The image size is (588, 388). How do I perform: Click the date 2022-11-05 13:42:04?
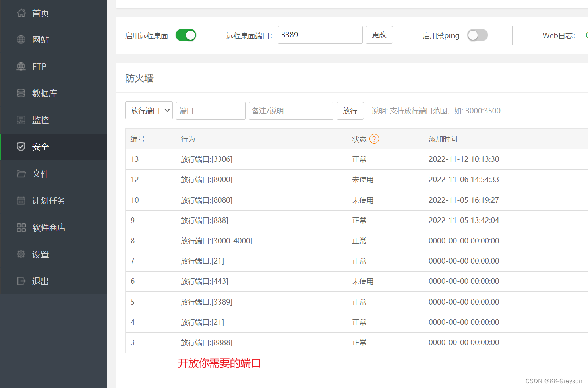[x=464, y=220]
